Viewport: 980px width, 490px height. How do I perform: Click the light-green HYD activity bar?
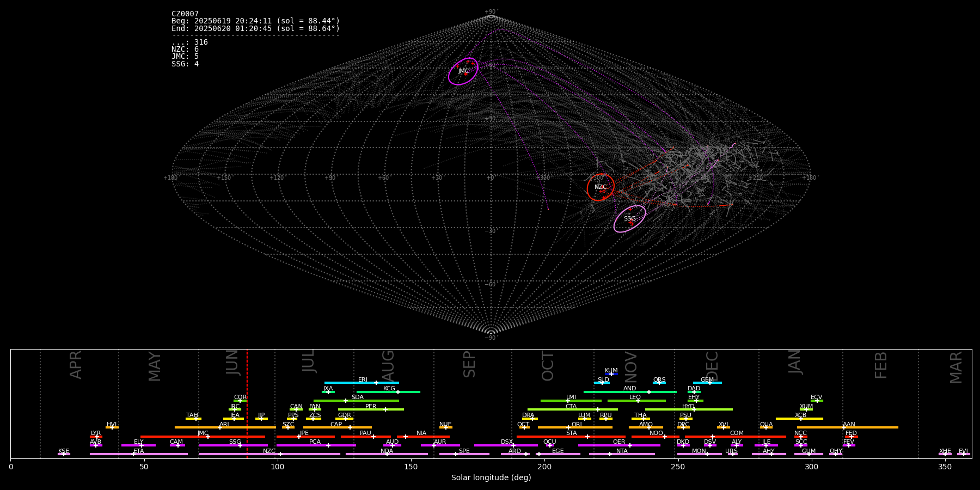coord(689,409)
